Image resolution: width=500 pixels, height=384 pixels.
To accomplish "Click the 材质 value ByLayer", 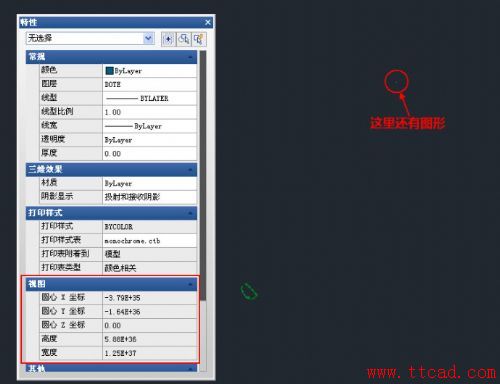I will (x=149, y=183).
